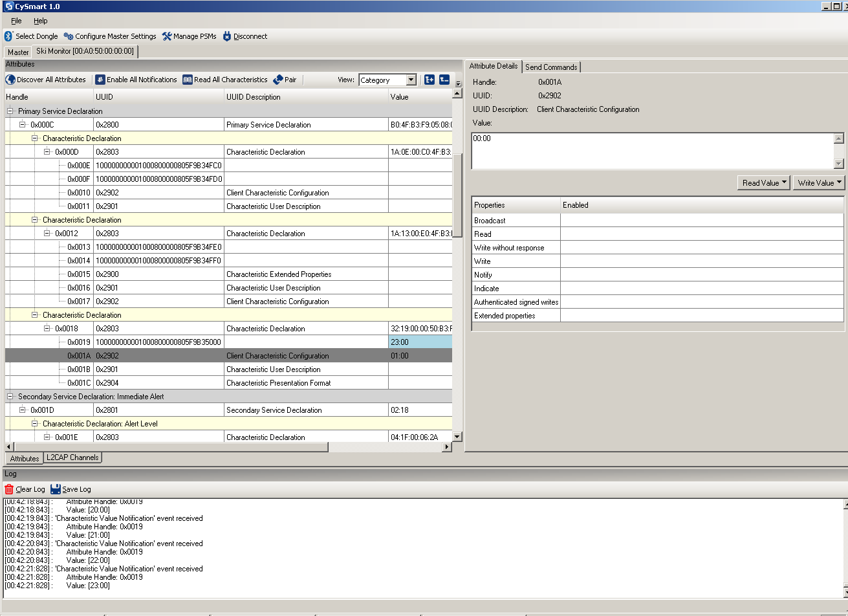Open the Help menu

coord(41,21)
